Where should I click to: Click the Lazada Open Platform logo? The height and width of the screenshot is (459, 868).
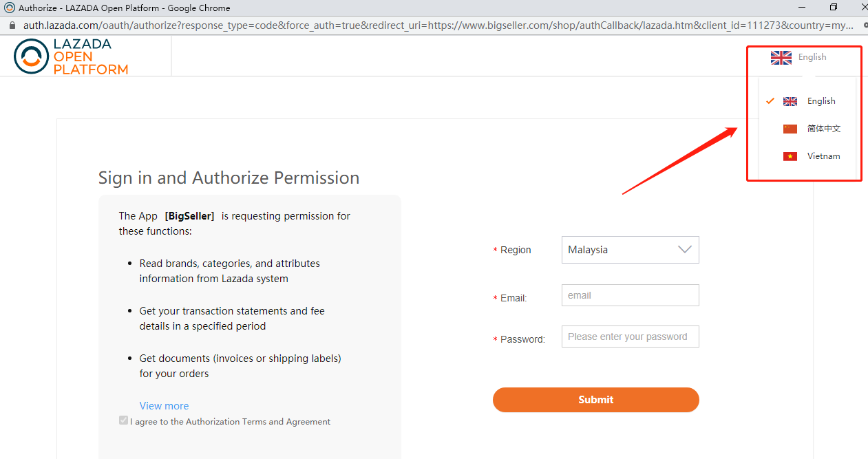pyautogui.click(x=71, y=56)
